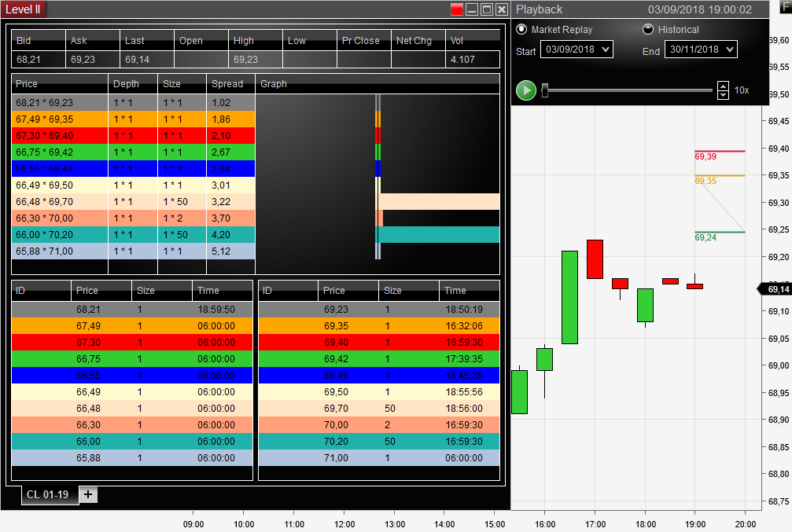This screenshot has height=532, width=792.
Task: Click ask entry 69,70 with size 50
Action: (379, 409)
